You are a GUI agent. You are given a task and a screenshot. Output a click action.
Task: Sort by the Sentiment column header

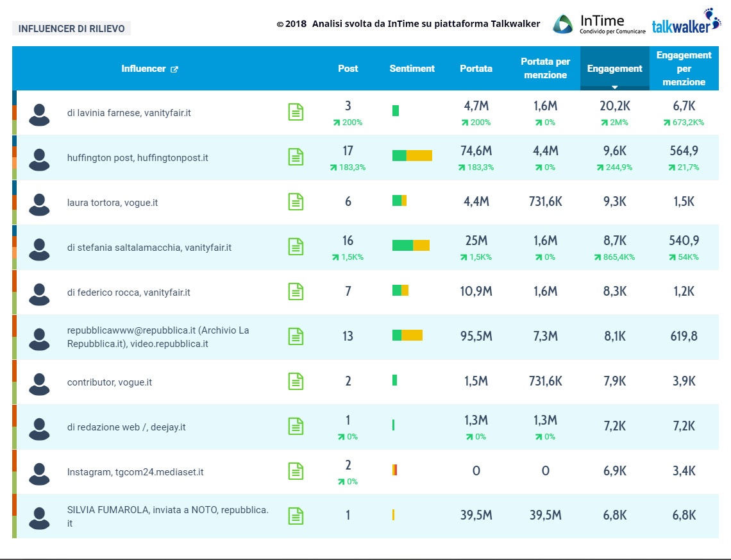pyautogui.click(x=412, y=69)
